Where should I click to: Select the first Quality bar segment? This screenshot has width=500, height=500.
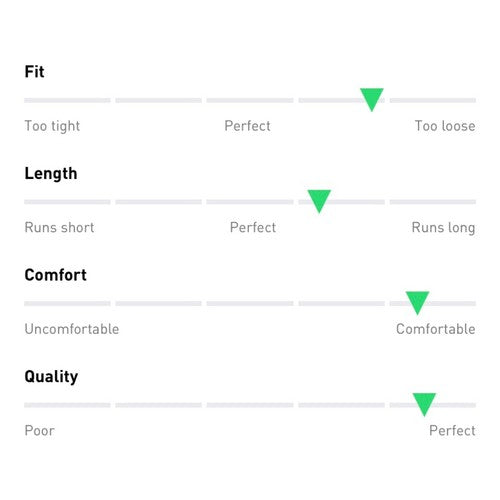pos(67,405)
